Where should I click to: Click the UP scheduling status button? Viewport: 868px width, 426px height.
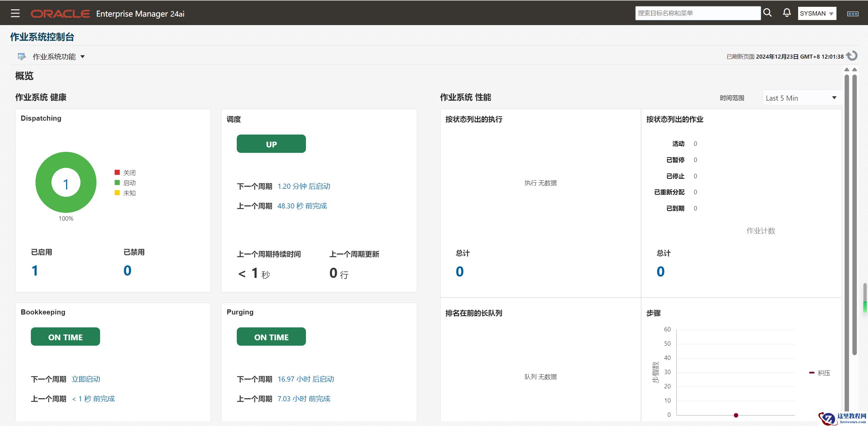(271, 144)
